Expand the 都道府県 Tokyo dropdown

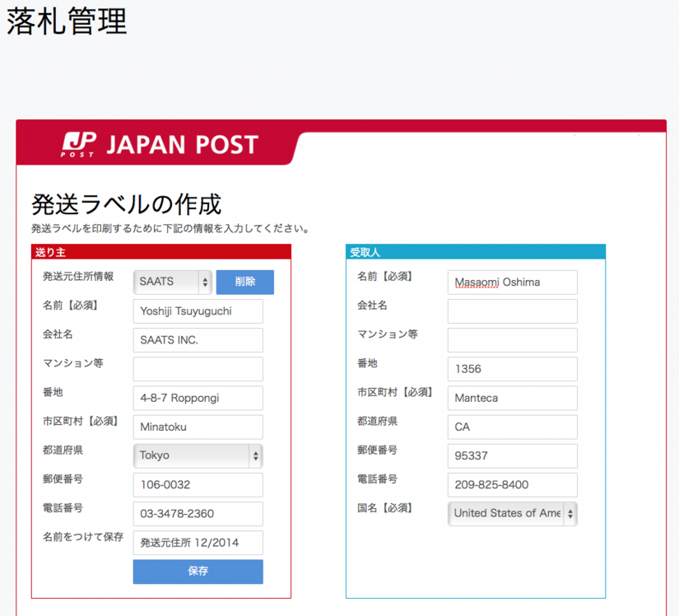click(198, 455)
